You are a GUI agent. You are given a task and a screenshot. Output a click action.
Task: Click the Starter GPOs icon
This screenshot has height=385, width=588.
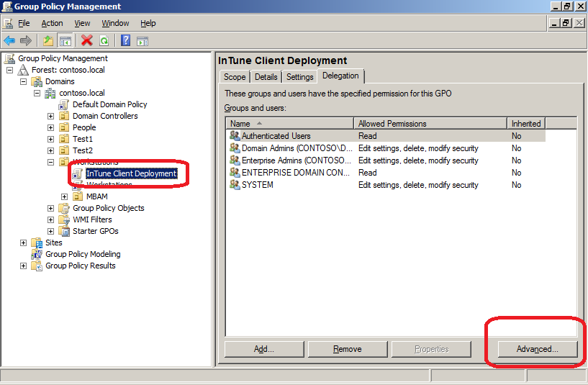click(64, 231)
